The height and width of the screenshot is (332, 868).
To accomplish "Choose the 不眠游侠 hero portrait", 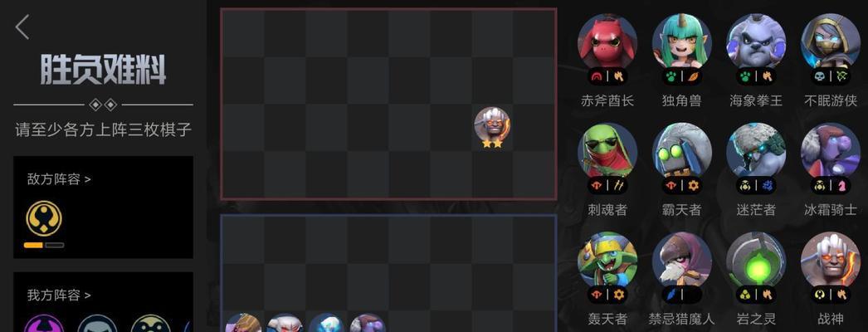I will 831,43.
